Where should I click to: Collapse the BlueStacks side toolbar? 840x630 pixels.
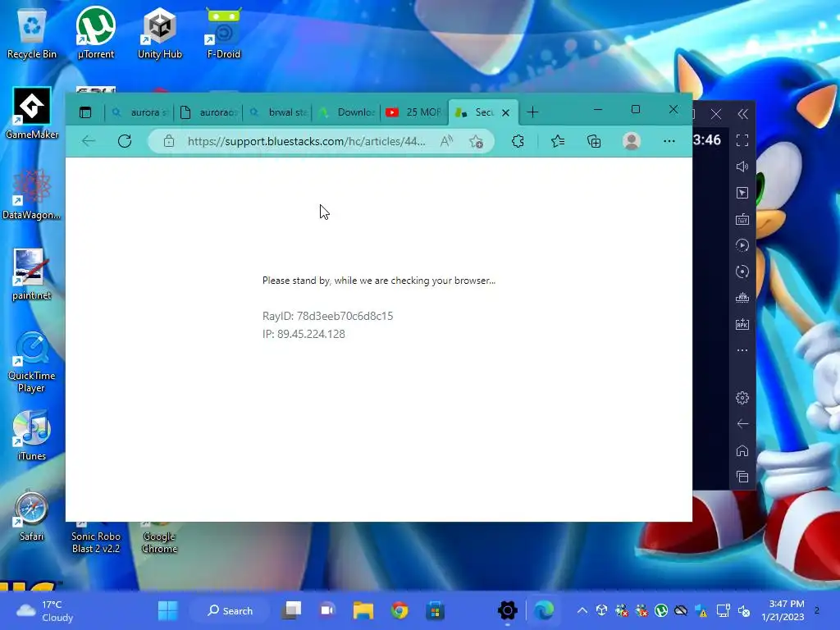pyautogui.click(x=742, y=114)
